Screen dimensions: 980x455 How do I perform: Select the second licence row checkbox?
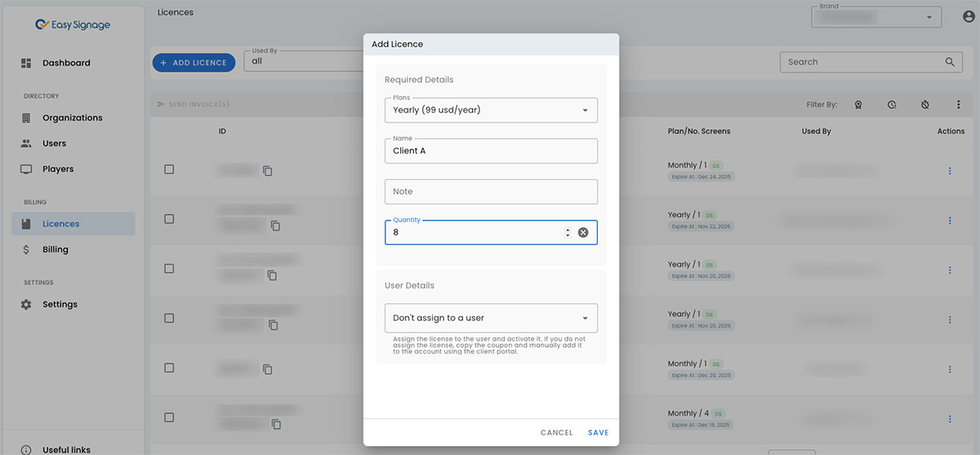[169, 219]
